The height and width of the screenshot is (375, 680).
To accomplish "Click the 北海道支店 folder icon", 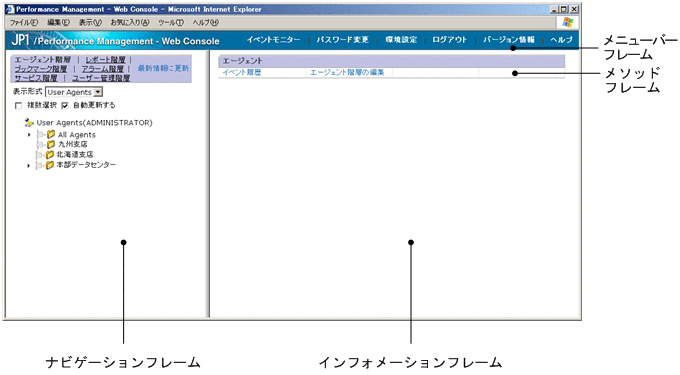I will click(50, 154).
